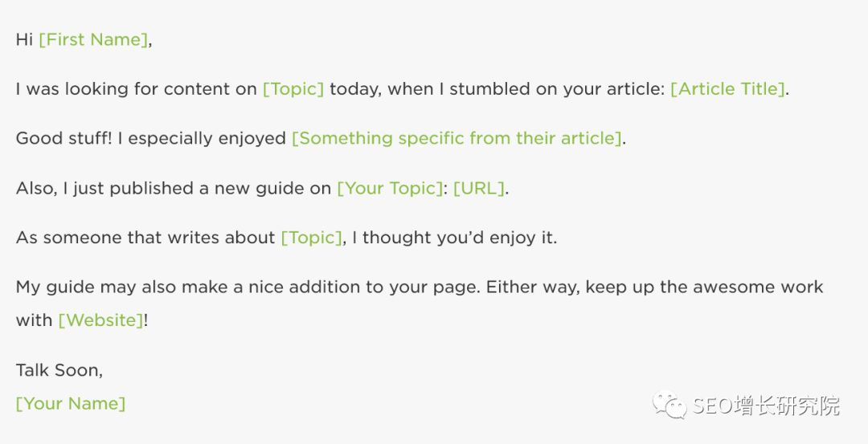Select the [Your Topic] placeholder
This screenshot has width=868, height=444.
point(391,188)
